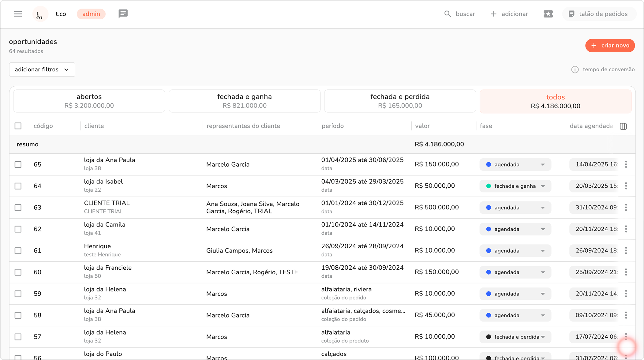Click green status dot on opportunity 64
The width and height of the screenshot is (644, 360).
coord(489,186)
